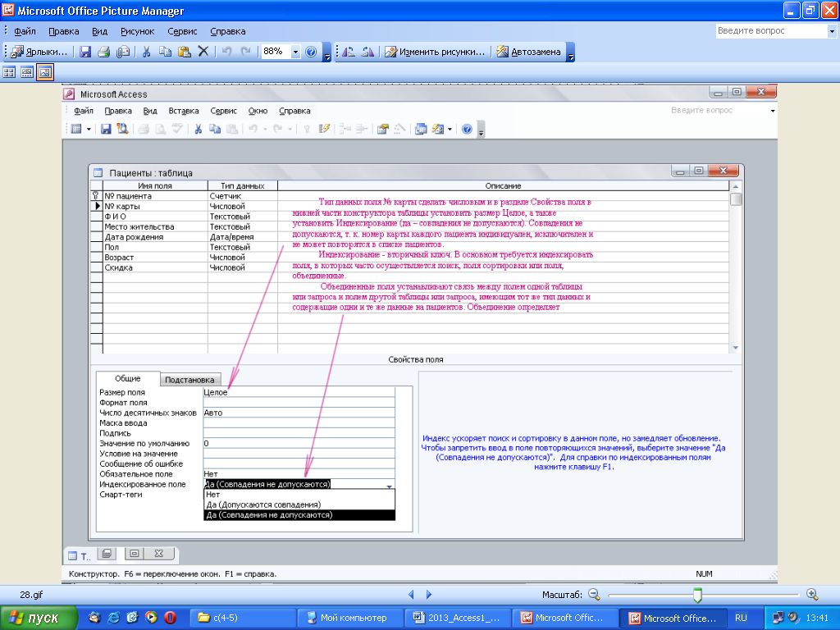
Task: Open standard toolbar options arrow
Action: pyautogui.click(x=326, y=52)
